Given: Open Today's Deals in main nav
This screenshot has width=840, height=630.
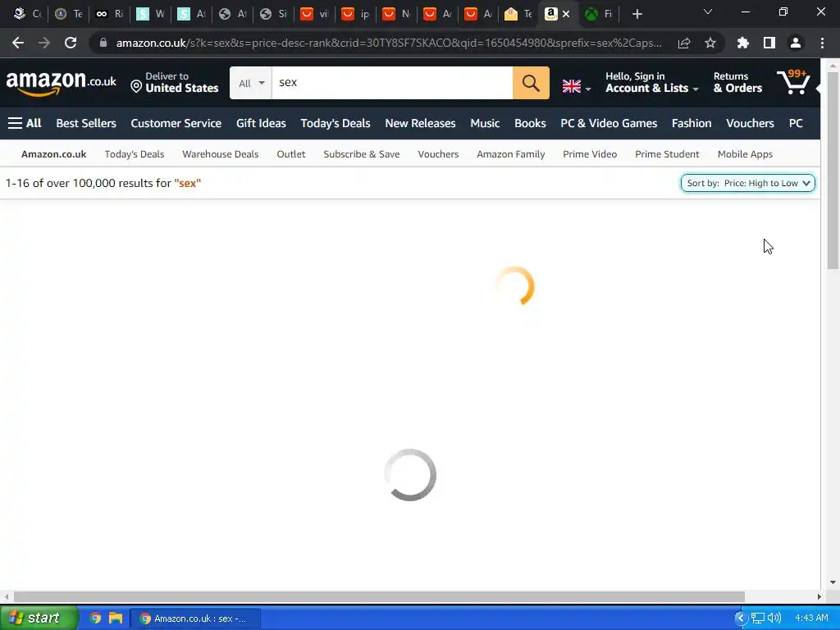Looking at the screenshot, I should click(x=336, y=123).
